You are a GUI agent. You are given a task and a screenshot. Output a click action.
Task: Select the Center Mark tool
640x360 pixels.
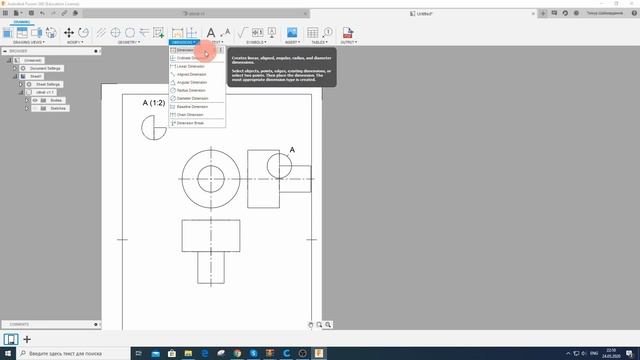pyautogui.click(x=116, y=33)
